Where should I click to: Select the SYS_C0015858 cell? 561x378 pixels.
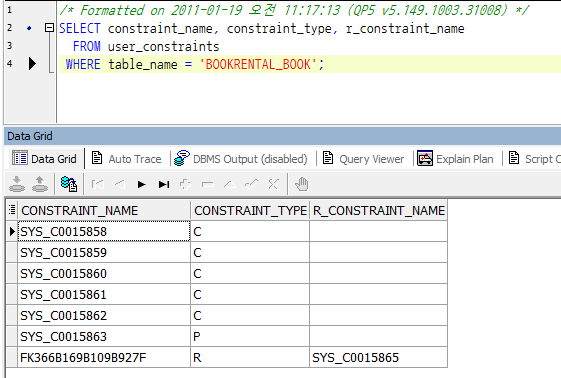pos(104,231)
